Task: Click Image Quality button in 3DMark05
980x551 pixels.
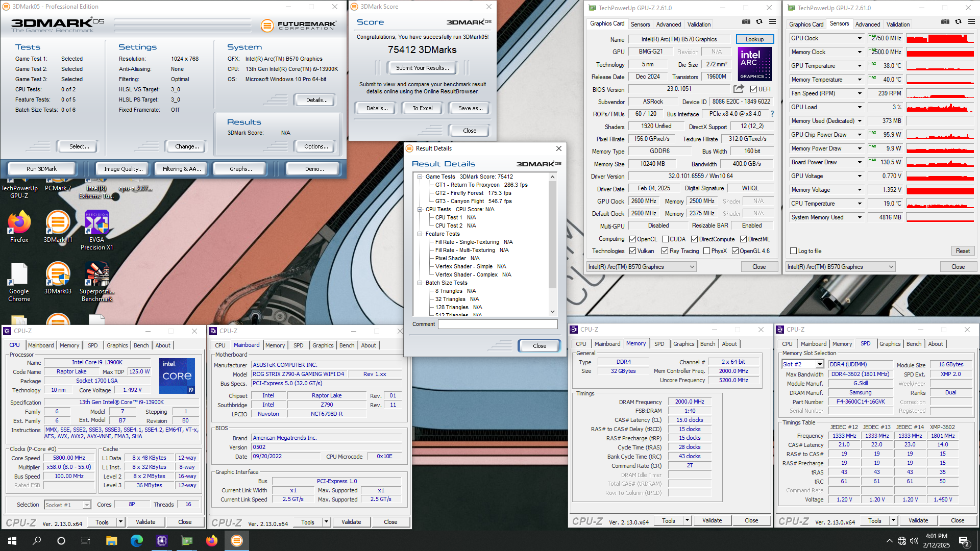Action: 124,169
